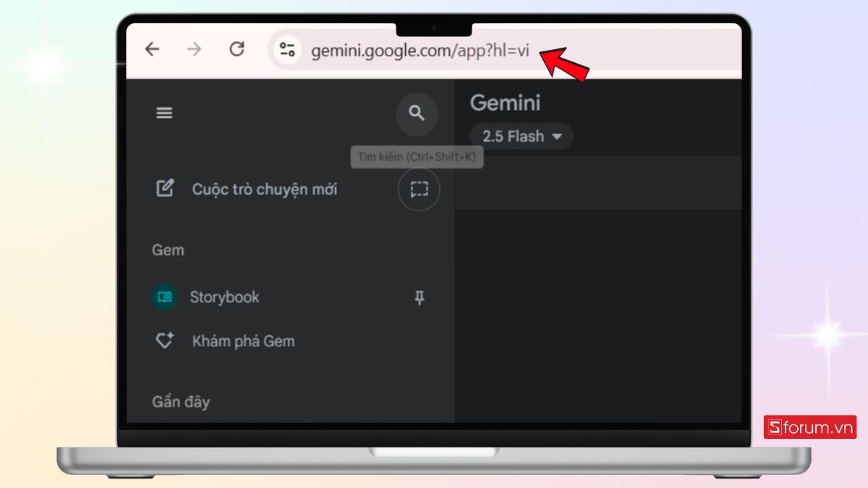The height and width of the screenshot is (488, 868).
Task: Click the gemini.google.com address bar URL
Action: click(x=420, y=51)
